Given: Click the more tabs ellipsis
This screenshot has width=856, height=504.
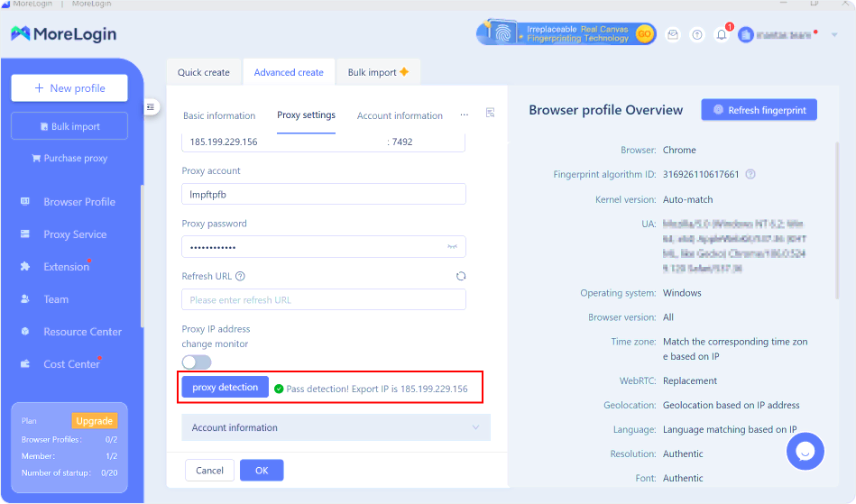Looking at the screenshot, I should pyautogui.click(x=464, y=115).
